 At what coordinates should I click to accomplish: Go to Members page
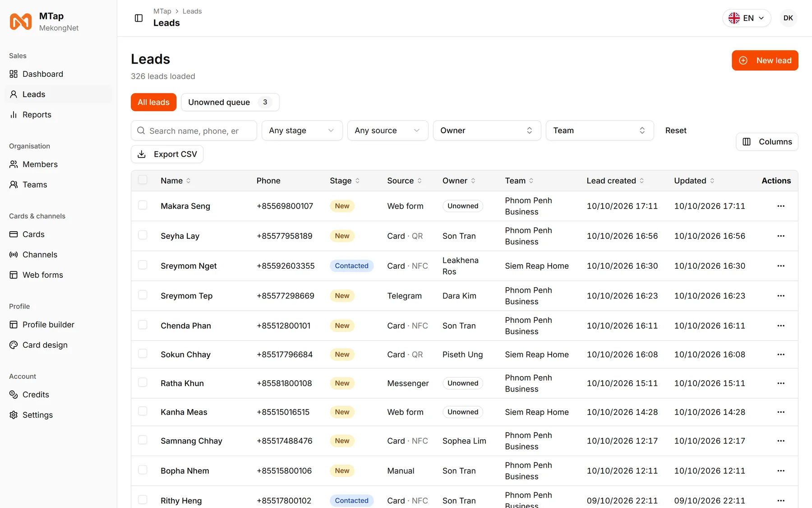[59, 164]
